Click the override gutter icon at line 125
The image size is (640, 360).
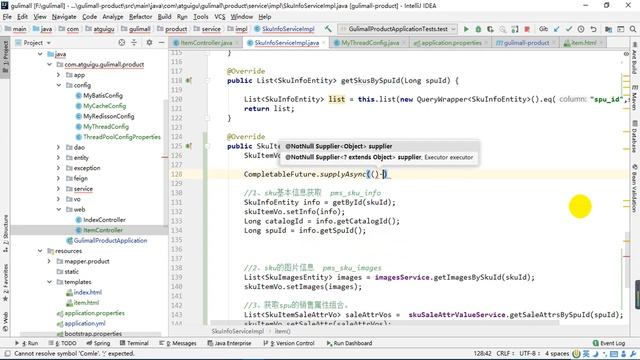tap(189, 146)
